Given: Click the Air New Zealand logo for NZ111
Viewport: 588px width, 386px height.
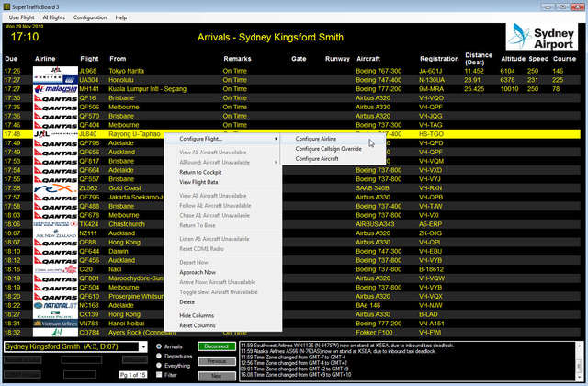Looking at the screenshot, I should 55,233.
